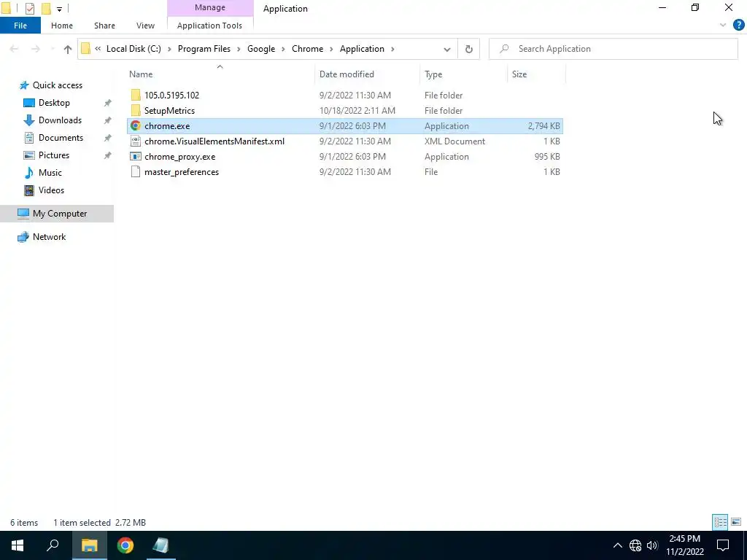This screenshot has width=747, height=560.
Task: Click the Manage contextual tab
Action: 210,7
